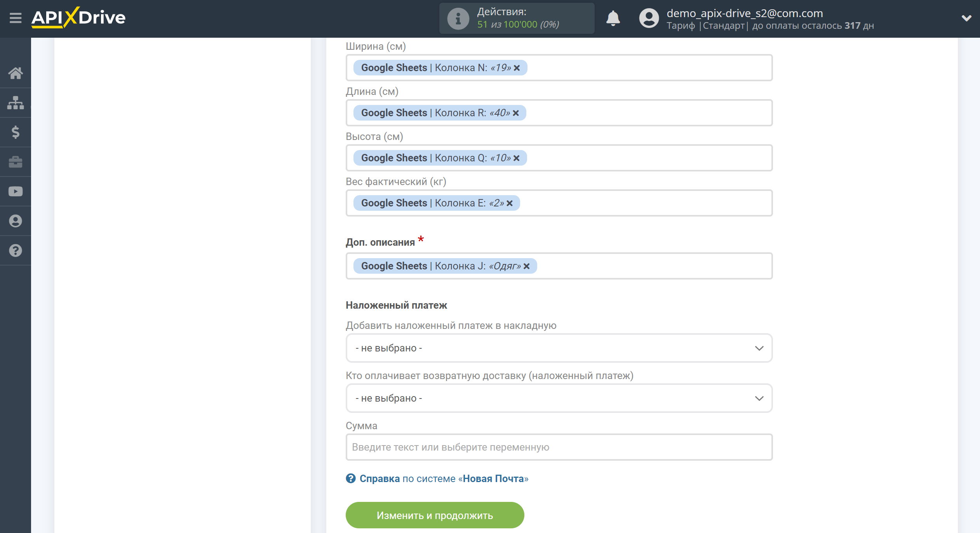Open the connections sitemap icon
980x533 pixels.
[16, 103]
